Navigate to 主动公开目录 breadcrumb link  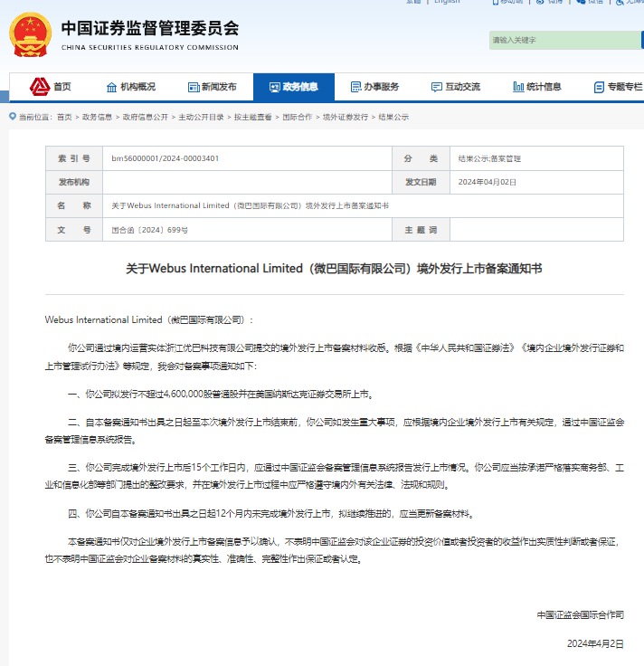pyautogui.click(x=201, y=117)
